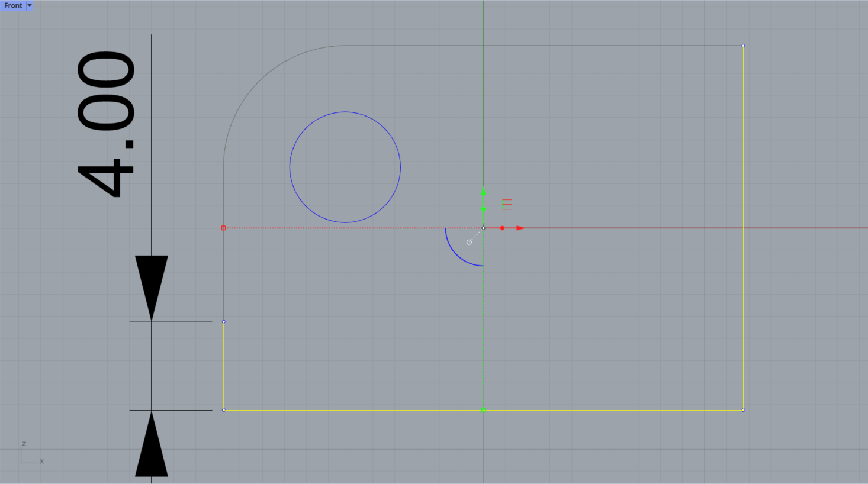868x484 pixels.
Task: Click the gumball blue rotation arc
Action: [458, 254]
